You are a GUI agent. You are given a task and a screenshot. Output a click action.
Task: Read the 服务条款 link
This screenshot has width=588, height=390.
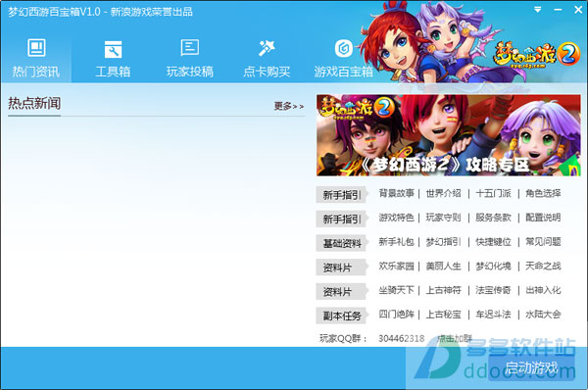tap(493, 218)
